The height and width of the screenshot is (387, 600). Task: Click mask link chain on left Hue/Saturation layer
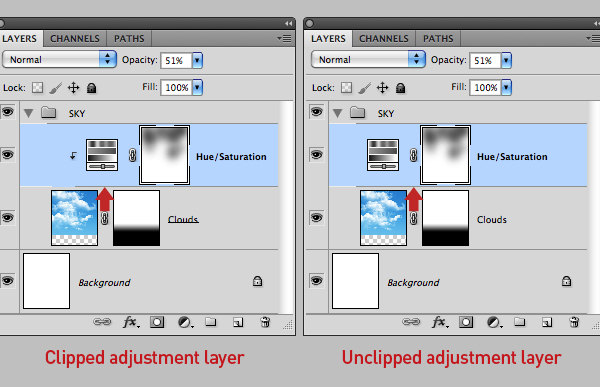tap(132, 155)
